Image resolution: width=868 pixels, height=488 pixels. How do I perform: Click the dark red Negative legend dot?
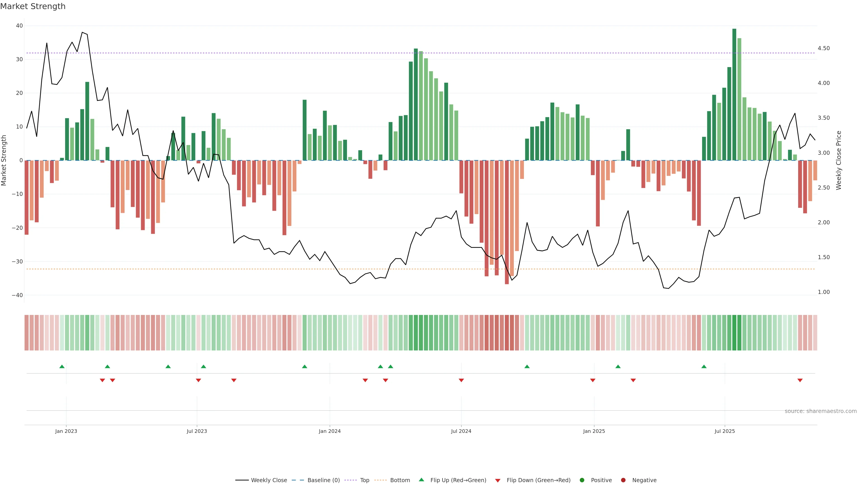(623, 480)
